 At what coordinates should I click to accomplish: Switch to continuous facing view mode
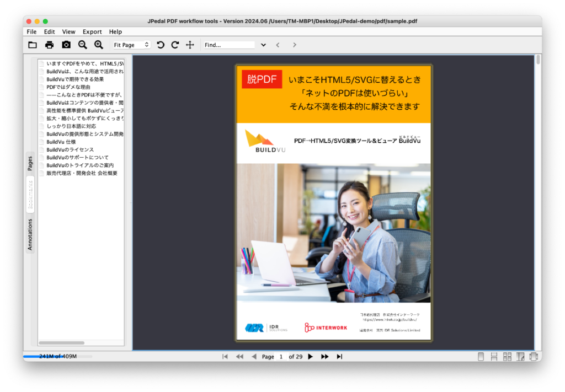(x=520, y=357)
